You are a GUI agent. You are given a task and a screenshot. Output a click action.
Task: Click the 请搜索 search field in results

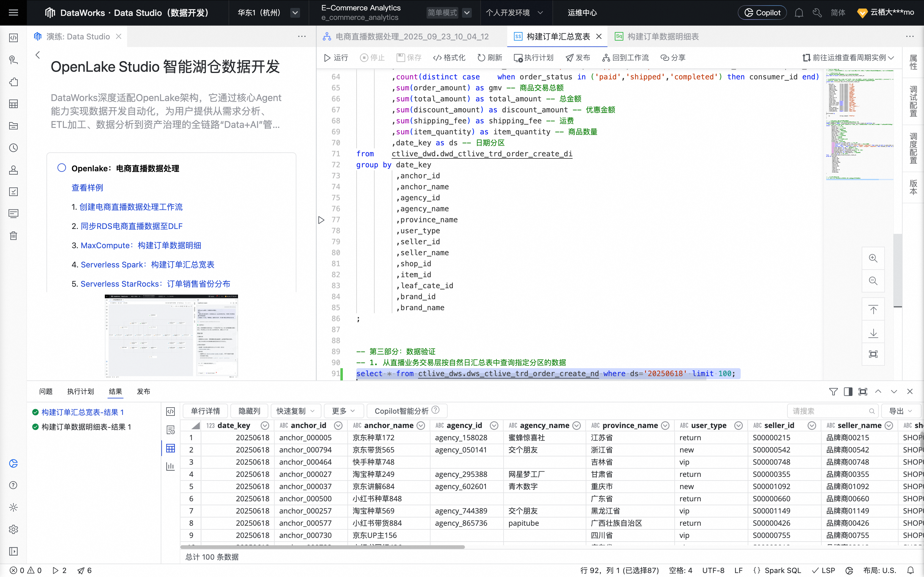pos(829,411)
